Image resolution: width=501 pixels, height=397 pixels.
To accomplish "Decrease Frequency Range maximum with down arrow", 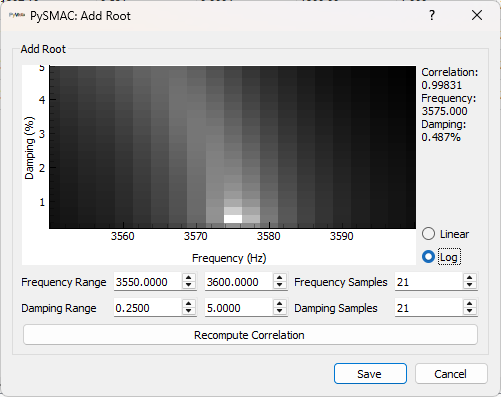I will [x=280, y=285].
